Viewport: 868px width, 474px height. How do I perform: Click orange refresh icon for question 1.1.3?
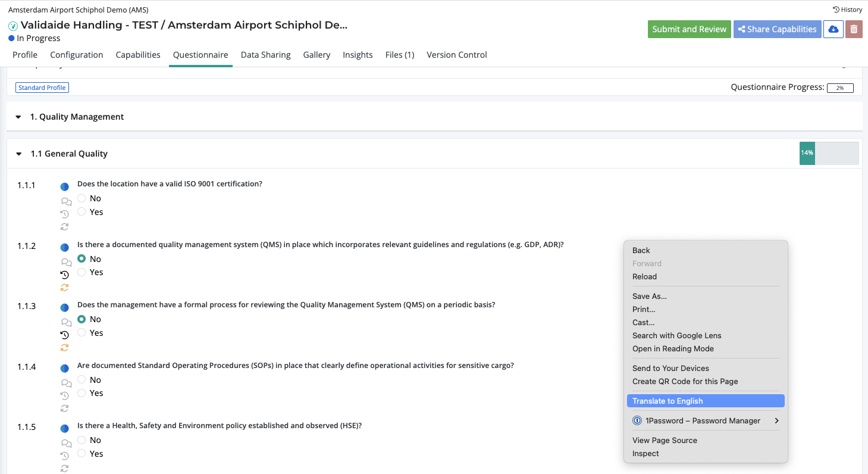[x=65, y=348]
